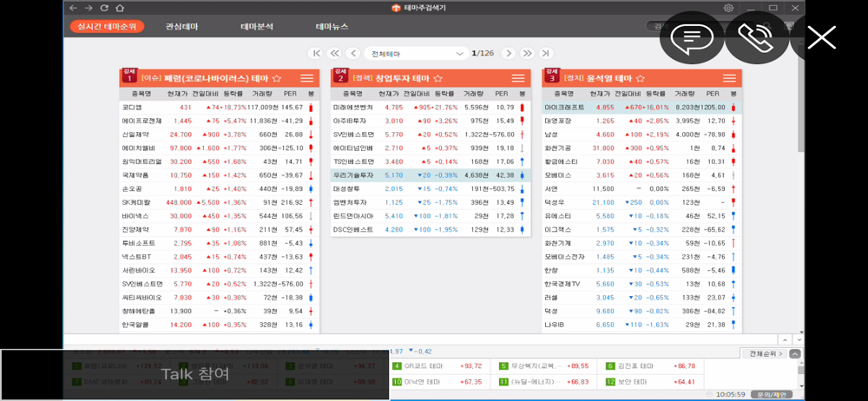
Task: Favorite the 윤석열 테마 star
Action: [641, 78]
